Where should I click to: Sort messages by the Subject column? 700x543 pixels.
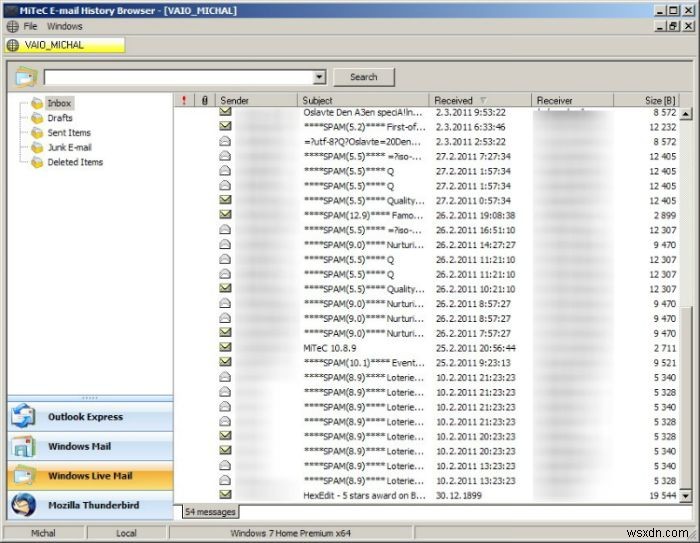[363, 100]
